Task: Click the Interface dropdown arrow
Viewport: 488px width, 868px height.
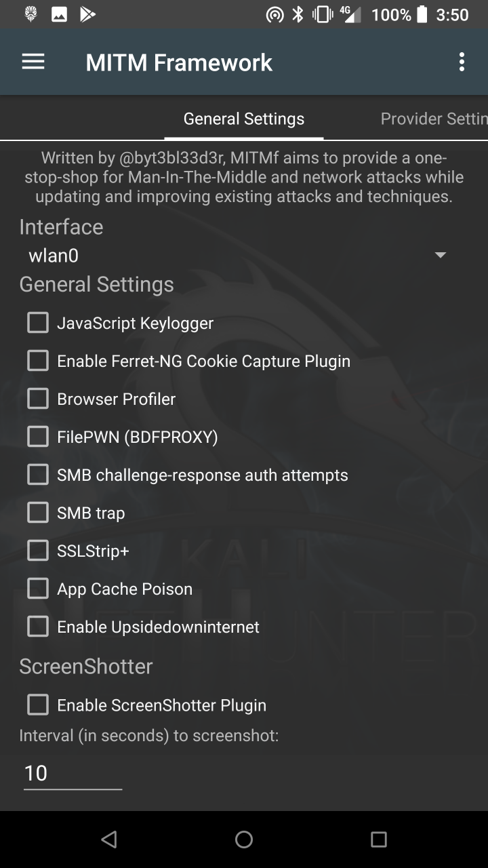Action: [x=441, y=256]
